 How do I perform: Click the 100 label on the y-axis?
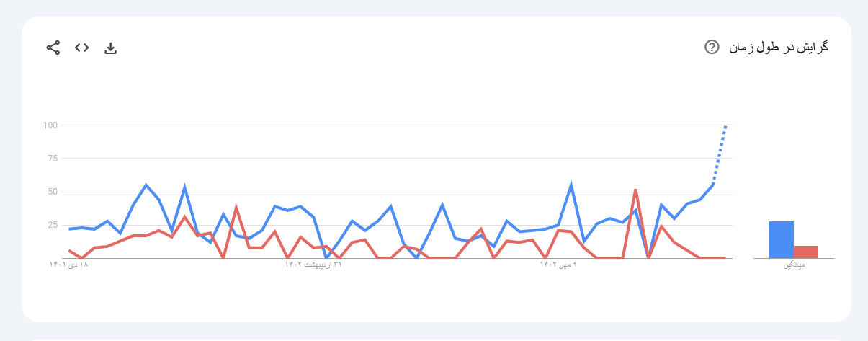point(50,125)
